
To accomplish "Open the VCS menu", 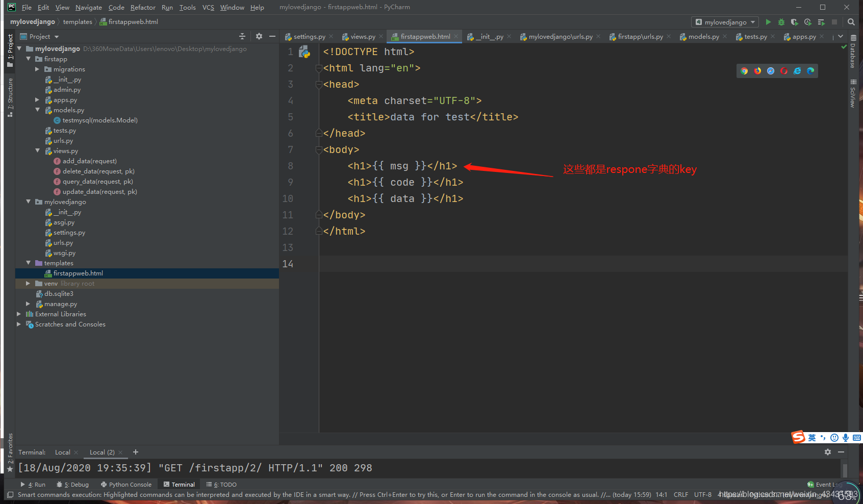I will coord(208,7).
